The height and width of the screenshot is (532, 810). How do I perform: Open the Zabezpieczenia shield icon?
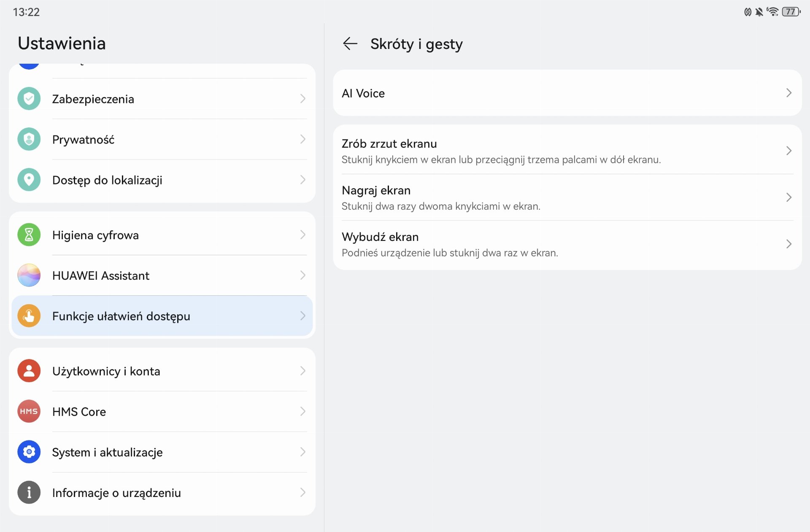coord(29,99)
